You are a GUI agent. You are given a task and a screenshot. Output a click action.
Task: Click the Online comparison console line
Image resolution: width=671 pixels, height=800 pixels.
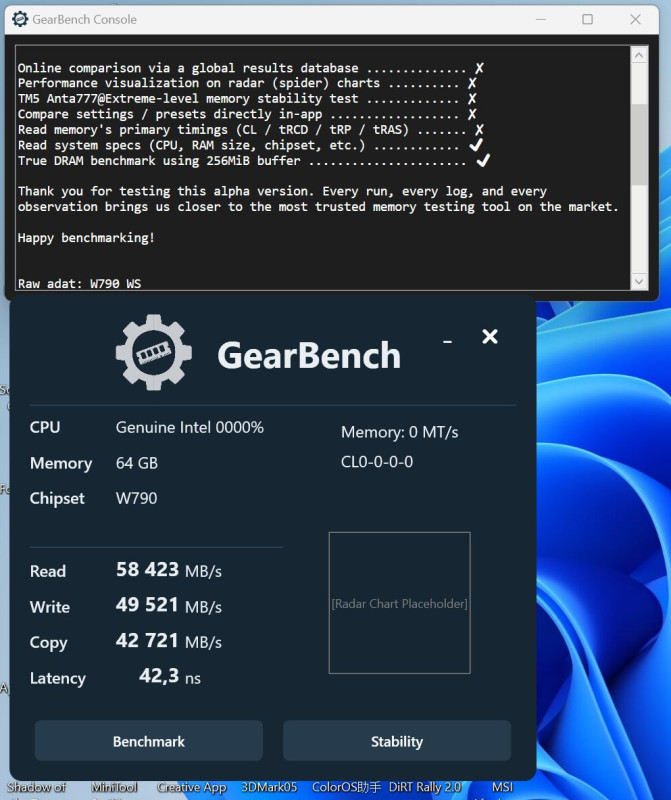[251, 68]
